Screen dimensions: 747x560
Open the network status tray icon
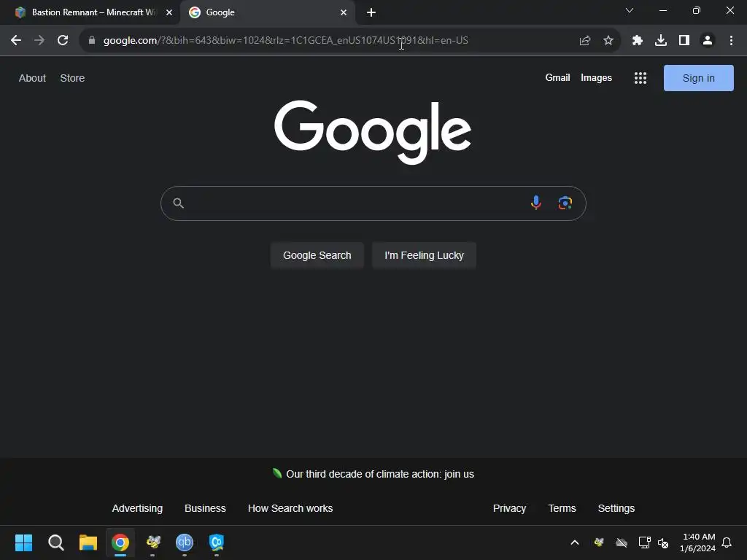pos(645,542)
